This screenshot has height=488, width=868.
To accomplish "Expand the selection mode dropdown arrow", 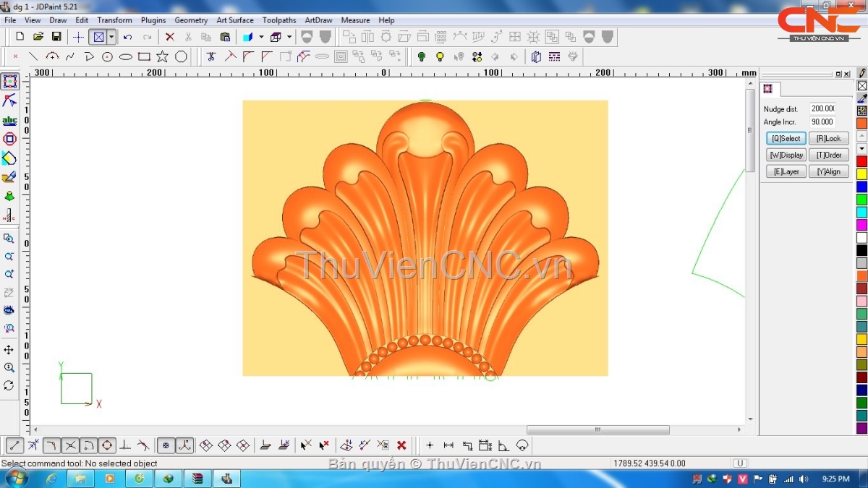I will 111,37.
